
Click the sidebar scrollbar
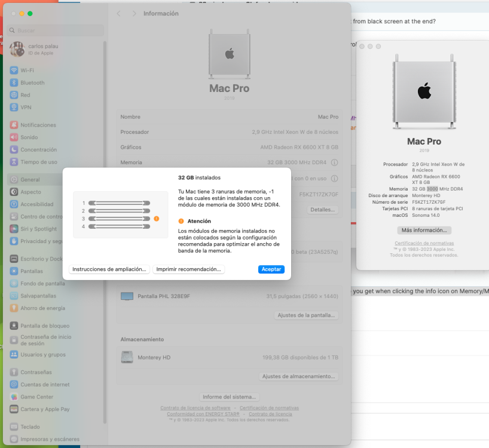(x=105, y=232)
